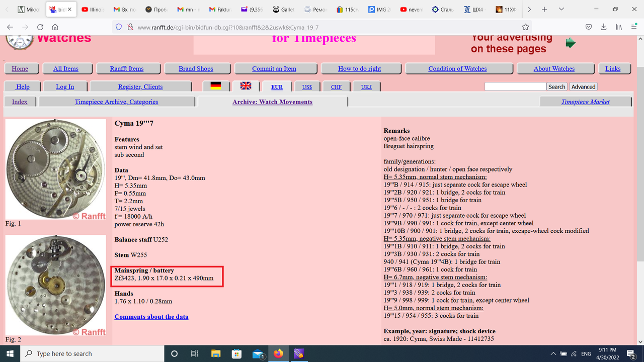Open the downloads arrow icon
This screenshot has height=362, width=644.
point(604,27)
